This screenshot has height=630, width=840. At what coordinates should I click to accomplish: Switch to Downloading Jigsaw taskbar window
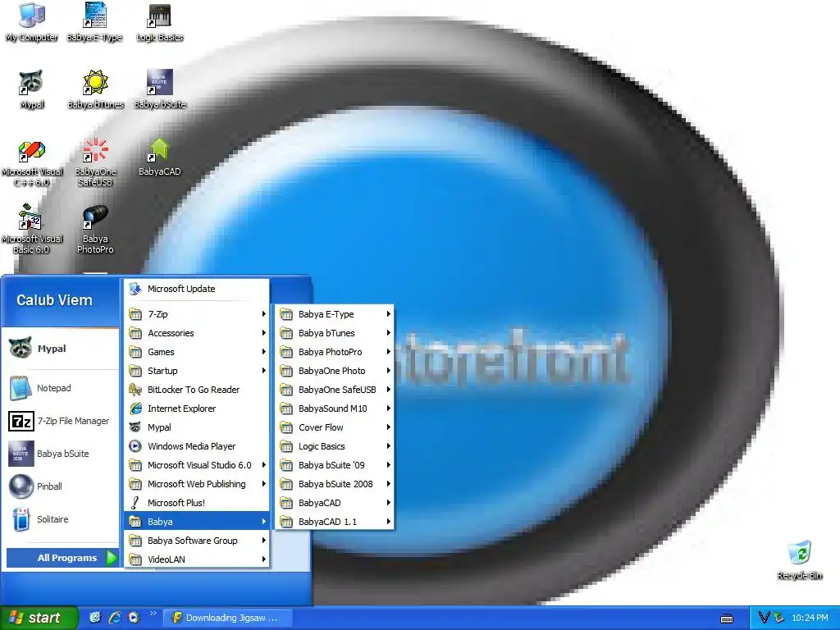(x=227, y=618)
